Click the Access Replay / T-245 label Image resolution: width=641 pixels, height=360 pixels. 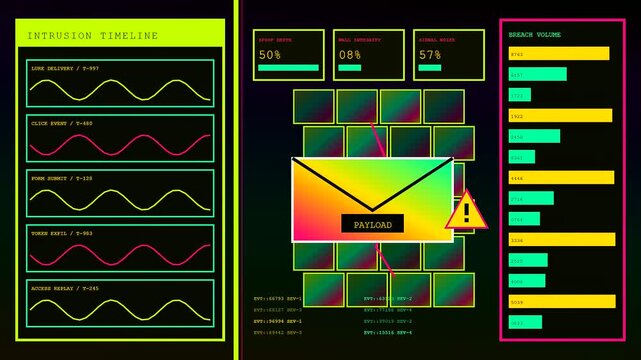[x=65, y=288]
